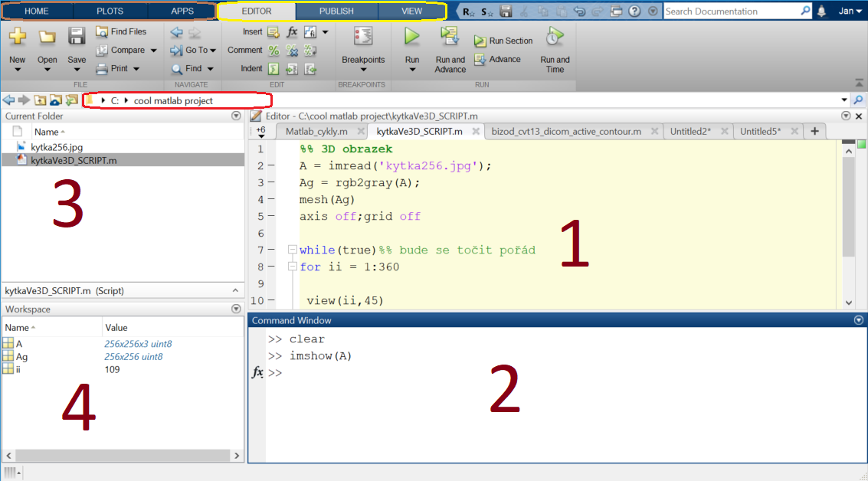Go up one folder level
The image size is (868, 481).
coord(39,100)
